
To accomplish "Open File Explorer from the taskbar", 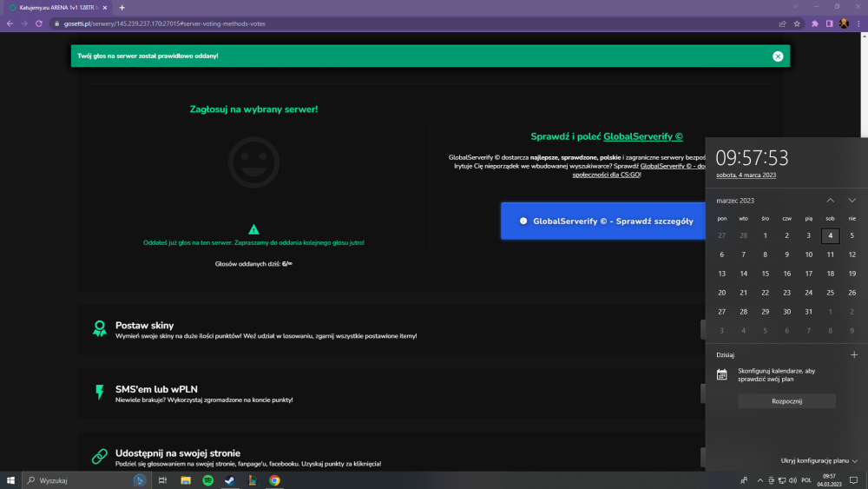I will pyautogui.click(x=186, y=480).
